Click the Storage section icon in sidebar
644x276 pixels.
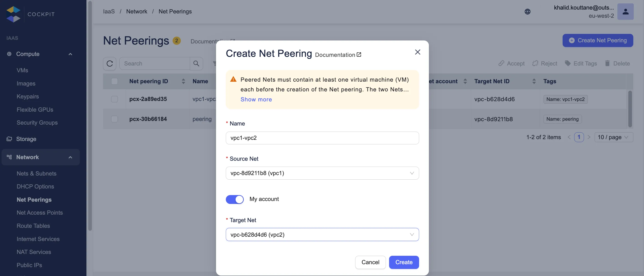pyautogui.click(x=9, y=139)
